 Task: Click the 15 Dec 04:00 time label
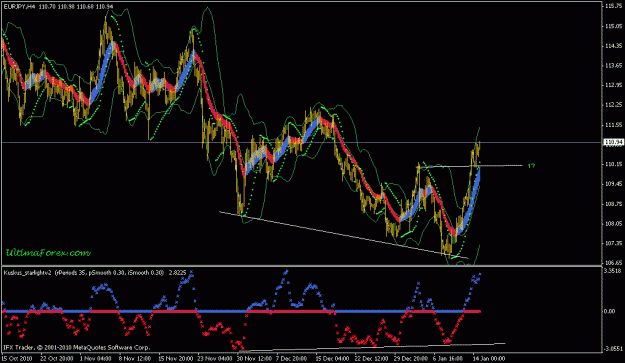332,358
